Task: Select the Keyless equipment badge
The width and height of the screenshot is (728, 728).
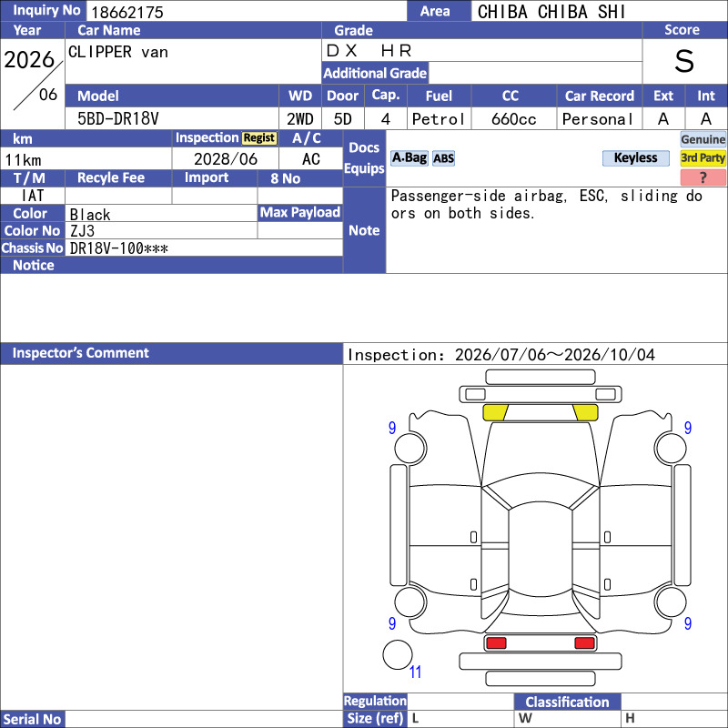Action: coord(635,158)
